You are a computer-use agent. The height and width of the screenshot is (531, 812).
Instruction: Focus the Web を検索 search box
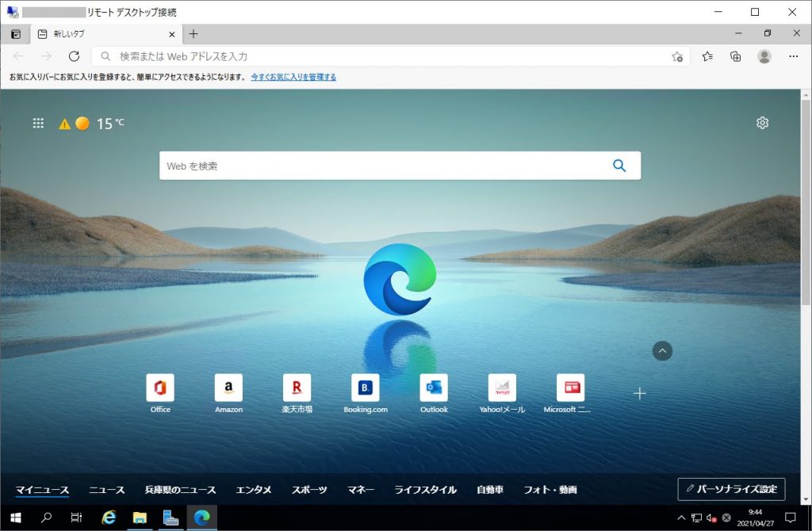coord(400,166)
